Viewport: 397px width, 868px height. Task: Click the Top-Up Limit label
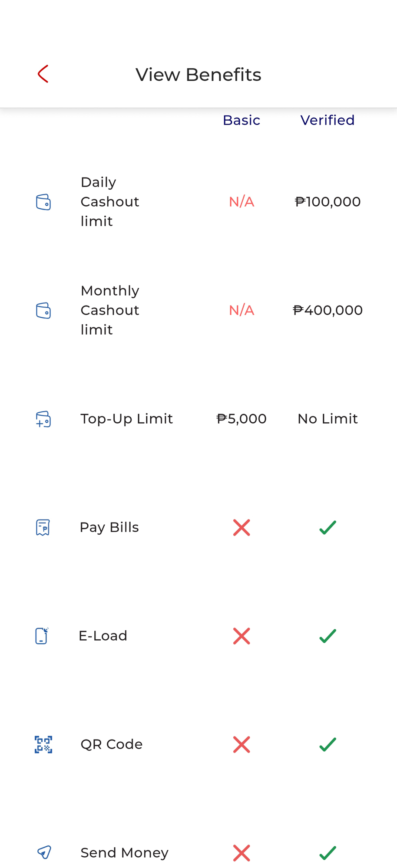pyautogui.click(x=126, y=419)
